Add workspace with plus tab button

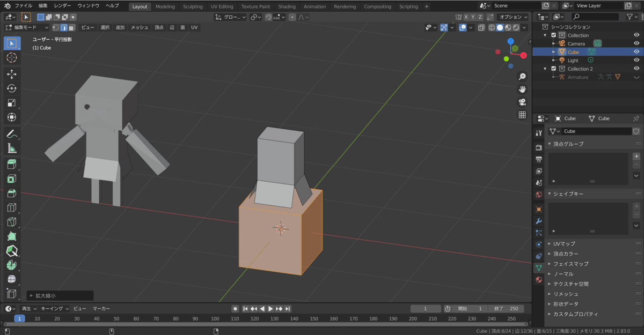(427, 6)
